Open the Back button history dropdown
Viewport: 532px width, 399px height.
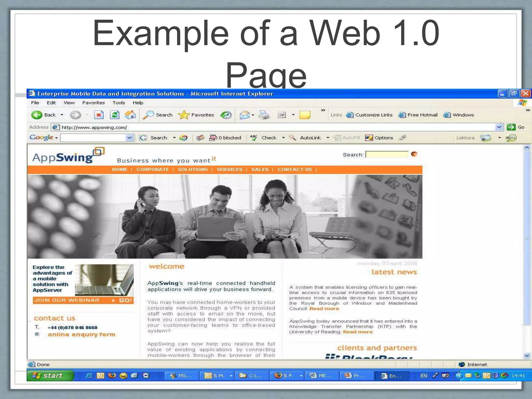click(x=62, y=115)
